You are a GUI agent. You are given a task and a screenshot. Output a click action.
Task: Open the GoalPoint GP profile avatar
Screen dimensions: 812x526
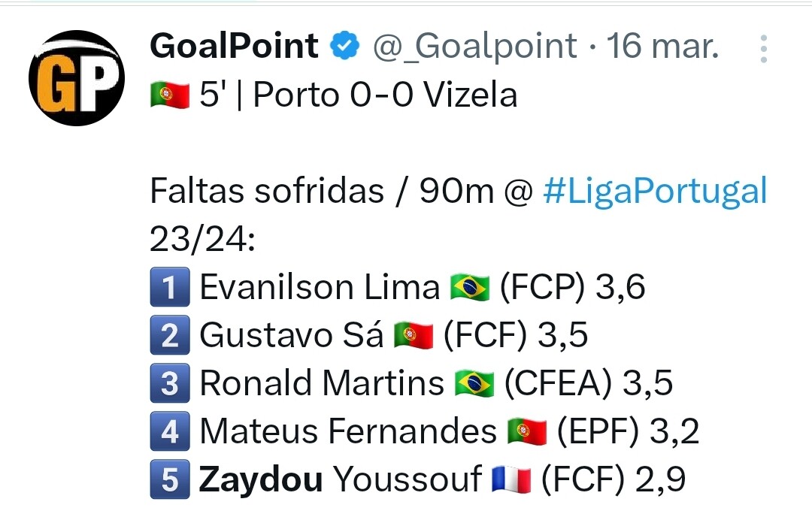(x=77, y=78)
